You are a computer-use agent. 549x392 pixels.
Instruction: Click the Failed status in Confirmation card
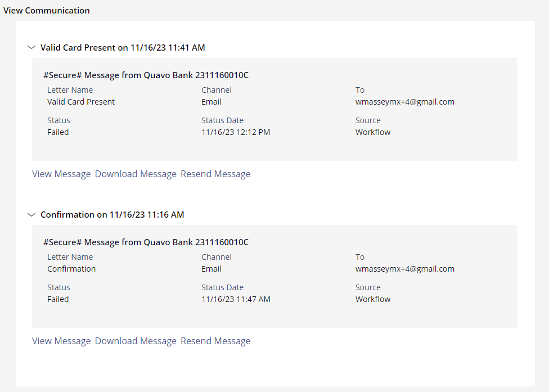(58, 299)
